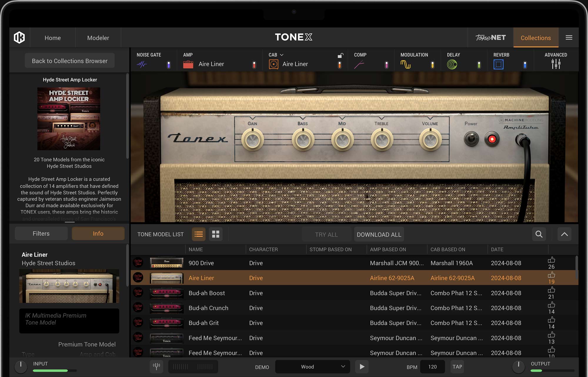
Task: Toggle the Noise Gate bypass switch
Action: [168, 64]
